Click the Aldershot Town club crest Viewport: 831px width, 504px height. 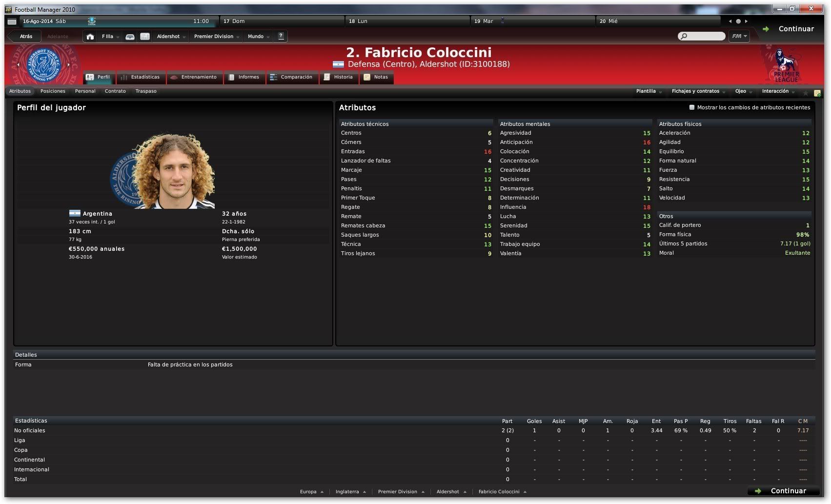[x=43, y=64]
